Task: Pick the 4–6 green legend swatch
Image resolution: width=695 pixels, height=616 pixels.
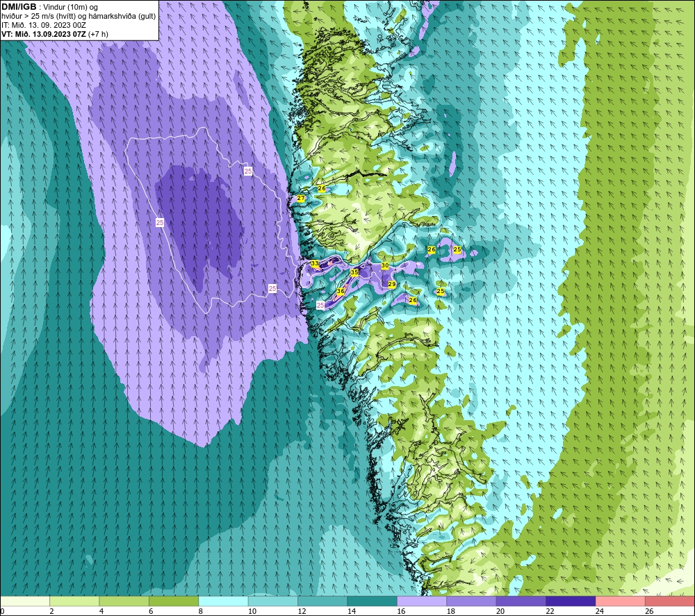Action: point(124,601)
